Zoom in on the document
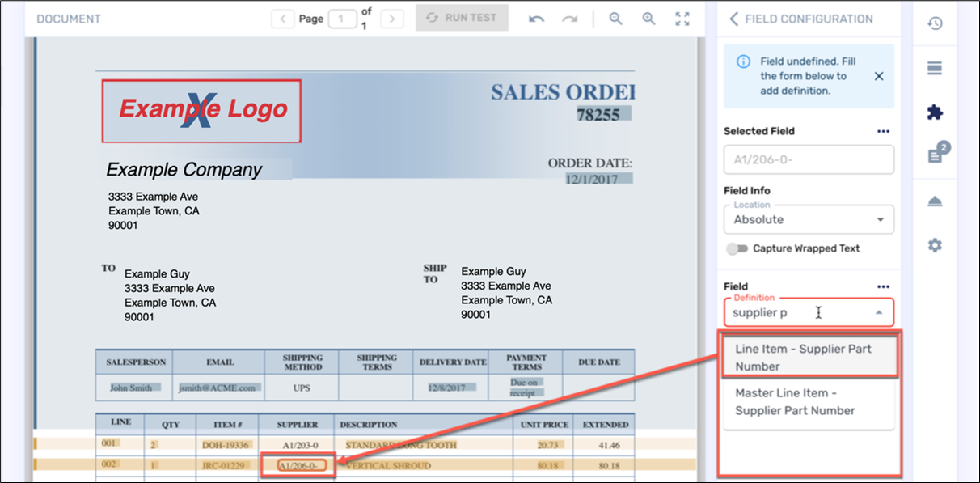980x483 pixels. [648, 19]
